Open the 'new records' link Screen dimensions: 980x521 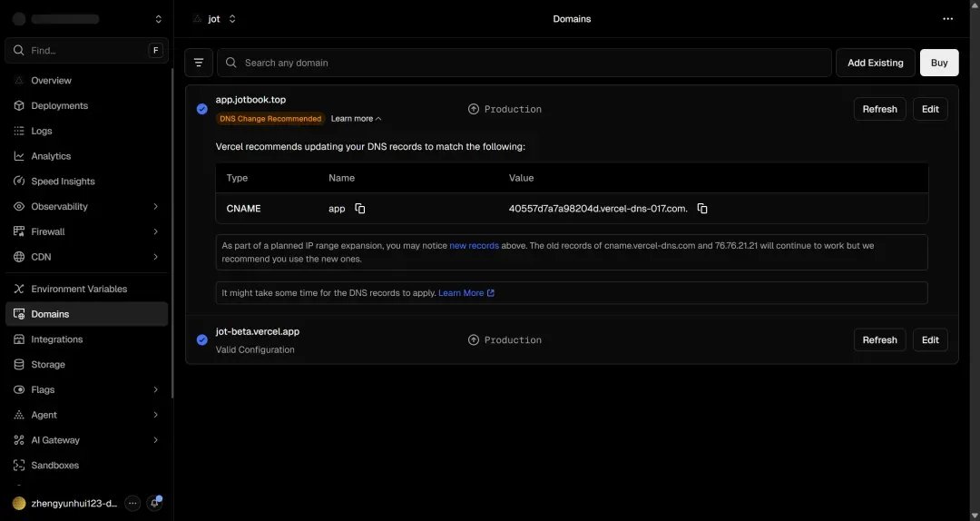pyautogui.click(x=474, y=246)
